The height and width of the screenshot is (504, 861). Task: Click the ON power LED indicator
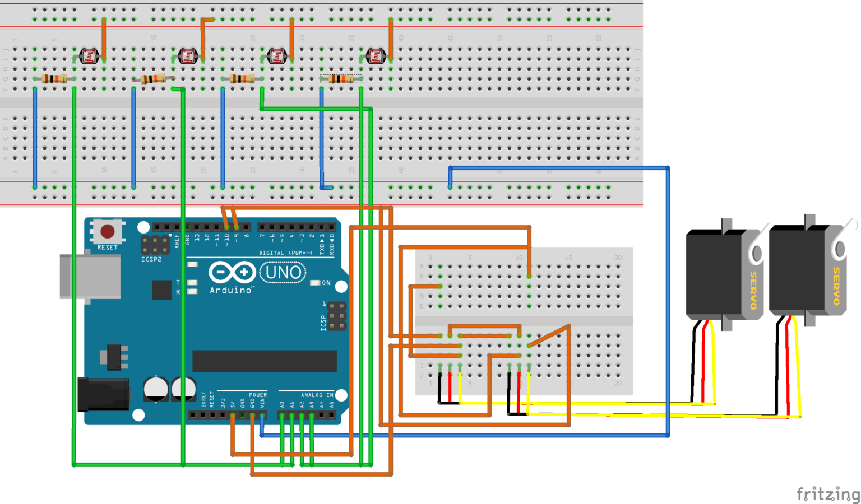coord(315,283)
